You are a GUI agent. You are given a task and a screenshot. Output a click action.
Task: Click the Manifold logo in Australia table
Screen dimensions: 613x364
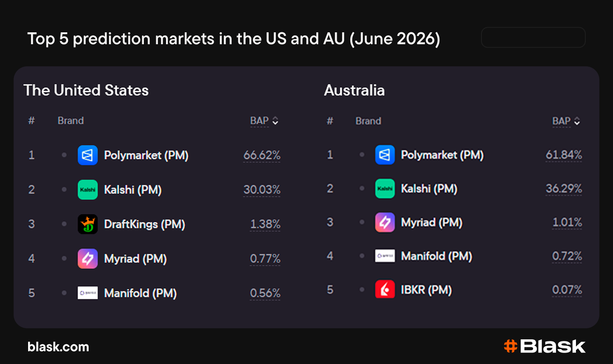385,256
